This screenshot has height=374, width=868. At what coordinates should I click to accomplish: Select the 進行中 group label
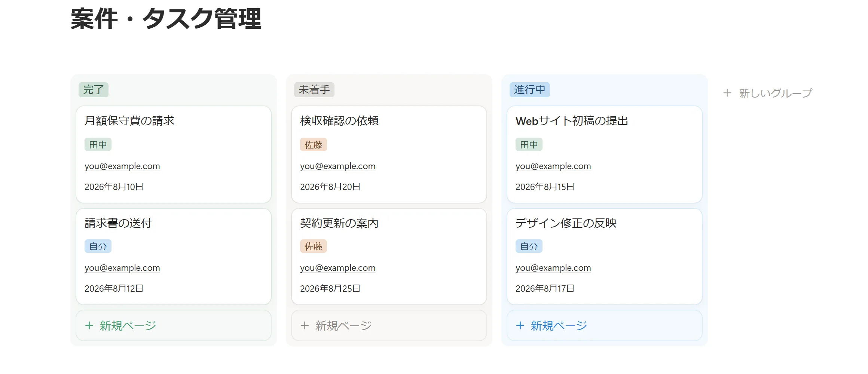coord(530,90)
